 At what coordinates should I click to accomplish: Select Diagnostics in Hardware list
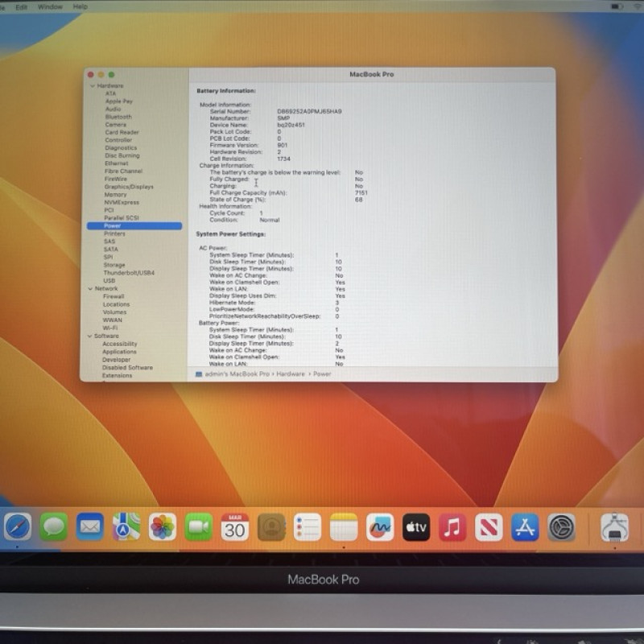(121, 148)
